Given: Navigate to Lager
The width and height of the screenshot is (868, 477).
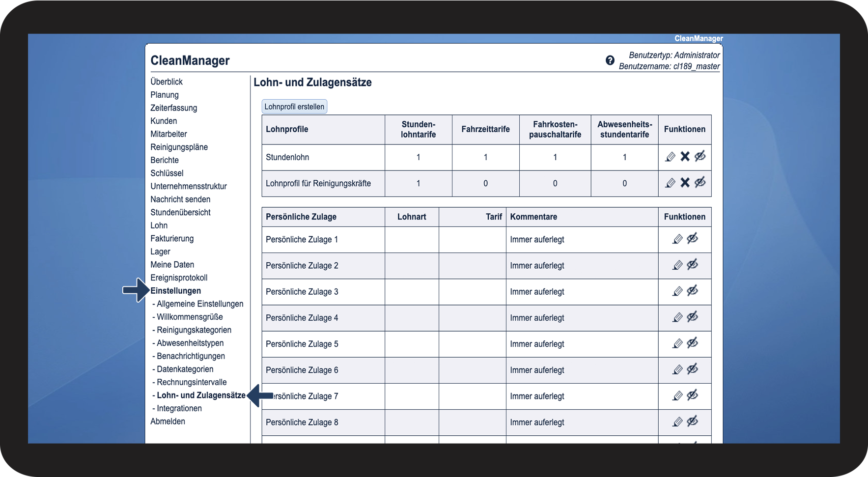Looking at the screenshot, I should [160, 252].
